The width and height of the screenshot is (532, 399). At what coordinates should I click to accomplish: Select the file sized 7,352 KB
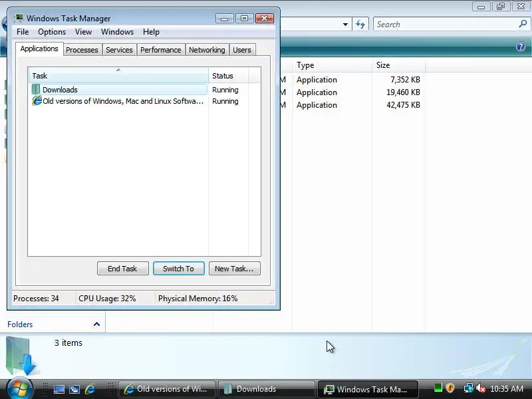click(x=405, y=80)
